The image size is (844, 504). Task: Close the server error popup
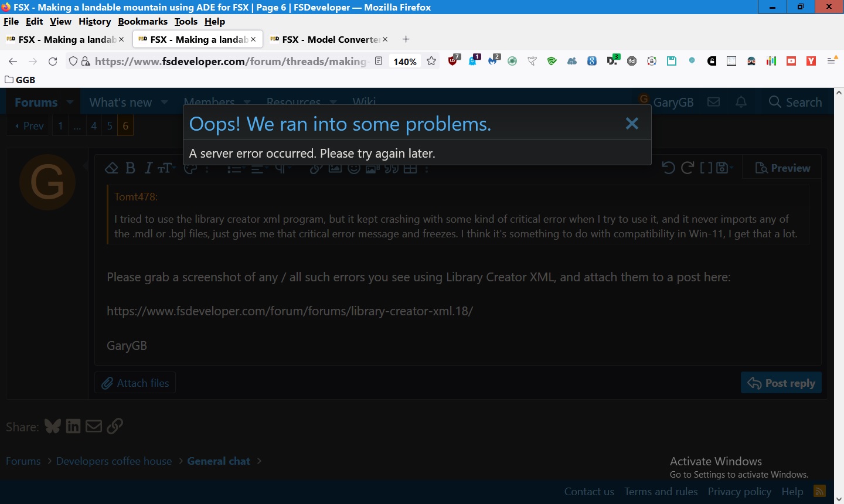[x=631, y=124]
